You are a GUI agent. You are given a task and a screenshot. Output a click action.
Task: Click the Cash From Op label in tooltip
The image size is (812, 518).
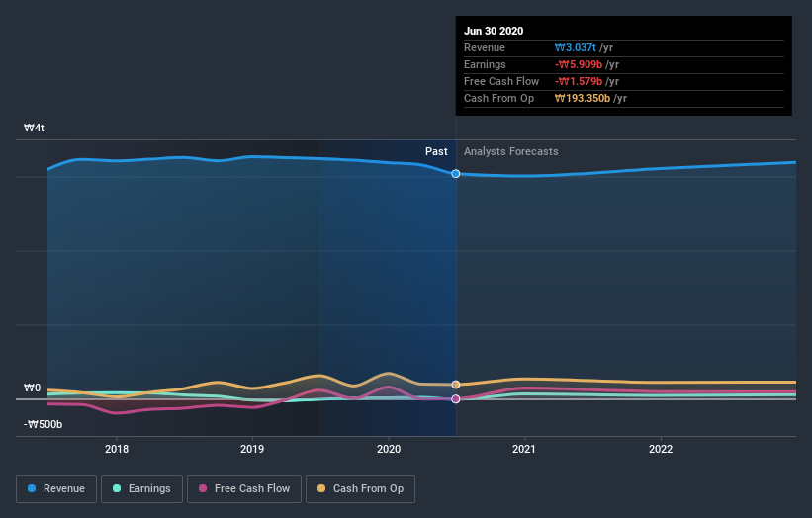(498, 98)
